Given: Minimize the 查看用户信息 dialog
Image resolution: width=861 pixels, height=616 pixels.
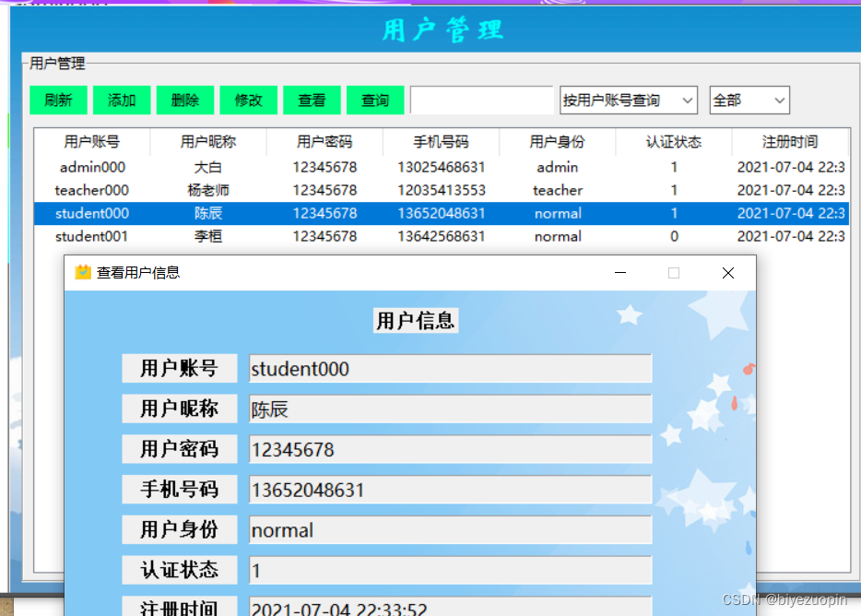Looking at the screenshot, I should pos(620,273).
